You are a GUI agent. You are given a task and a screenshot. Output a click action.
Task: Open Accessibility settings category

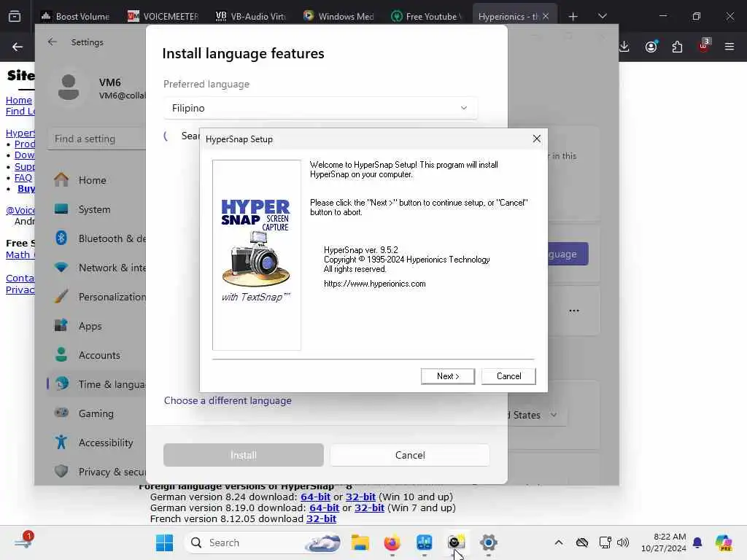pos(98,443)
